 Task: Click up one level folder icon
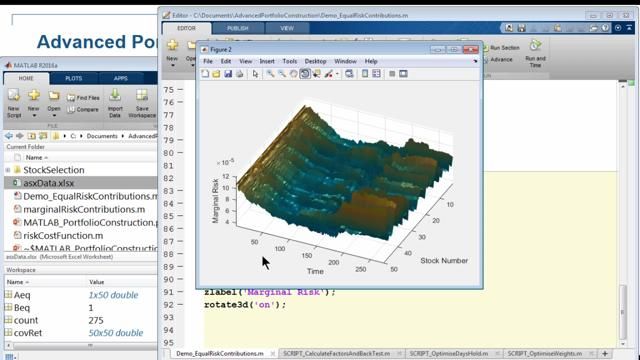tap(31, 136)
